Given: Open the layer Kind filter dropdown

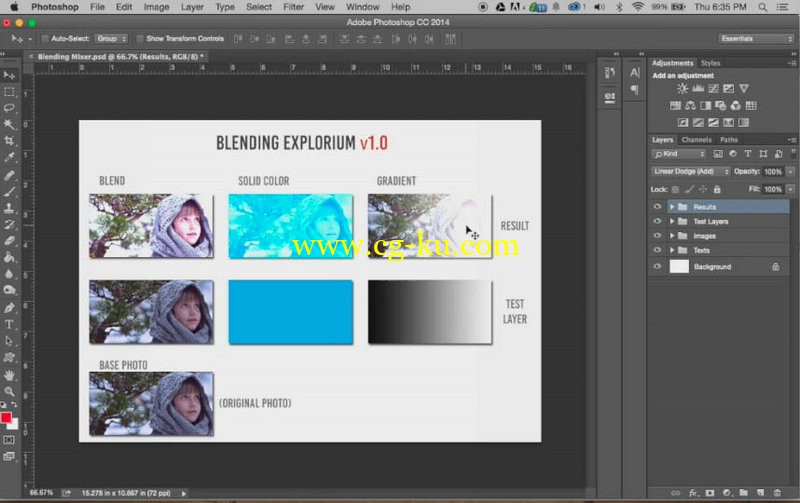Looking at the screenshot, I should click(679, 154).
